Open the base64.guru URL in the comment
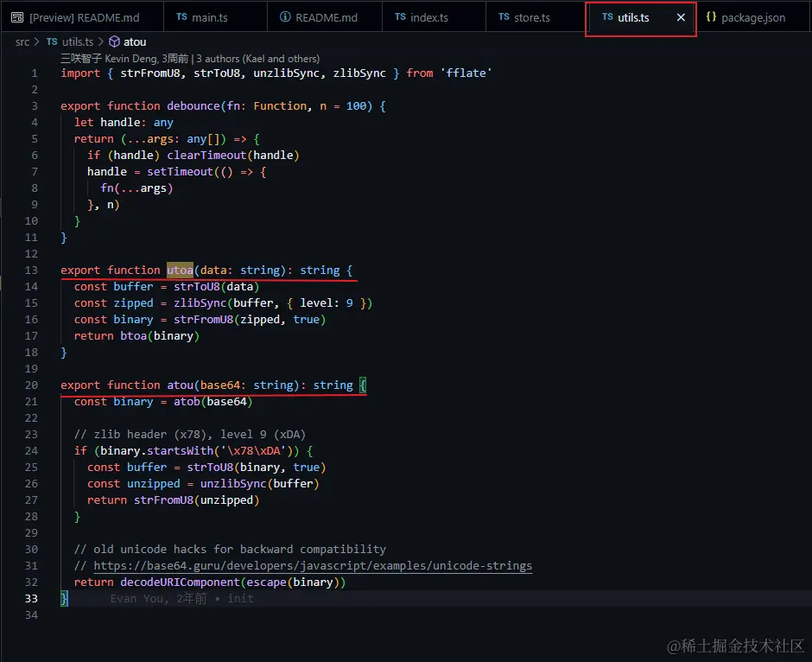Image resolution: width=812 pixels, height=662 pixels. click(x=313, y=566)
